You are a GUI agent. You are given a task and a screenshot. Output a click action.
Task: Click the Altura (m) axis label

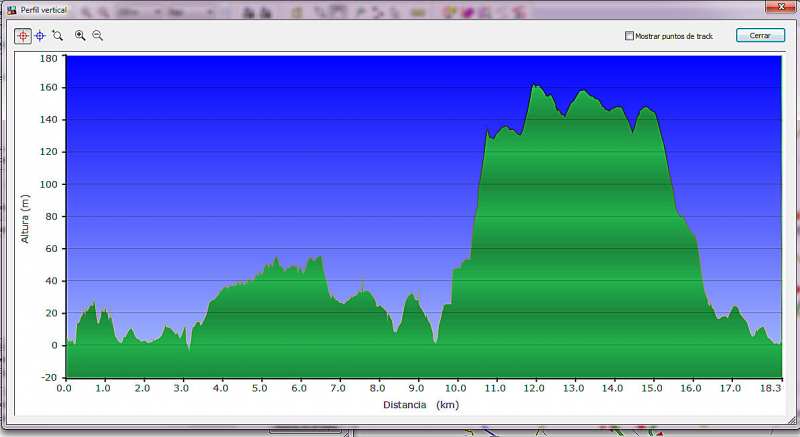(25, 218)
